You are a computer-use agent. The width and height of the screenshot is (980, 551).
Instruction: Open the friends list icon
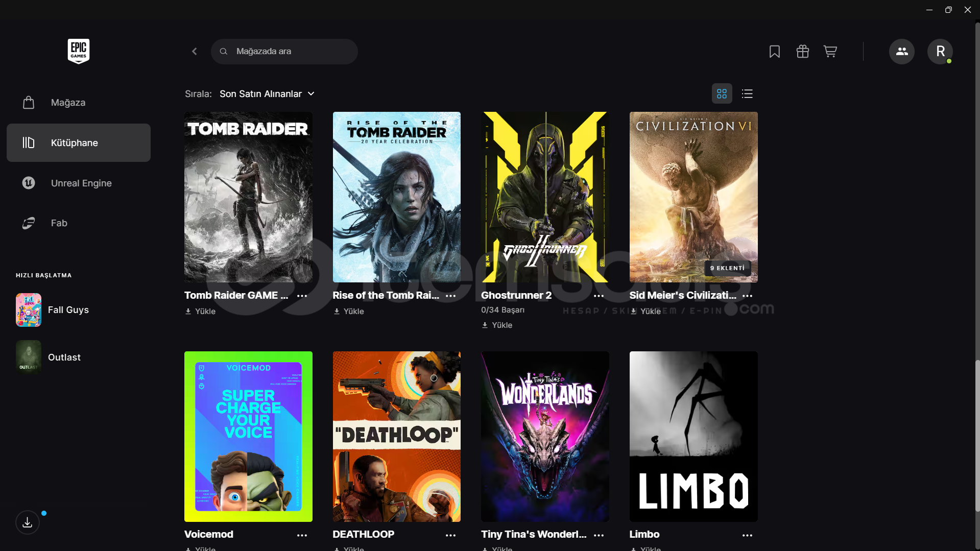coord(902,52)
